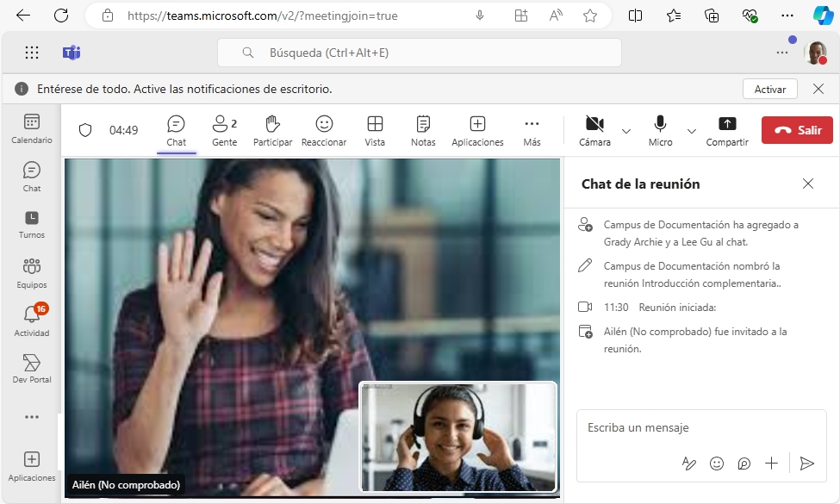840x504 pixels.
Task: Insert an emoji in the message
Action: click(x=717, y=464)
